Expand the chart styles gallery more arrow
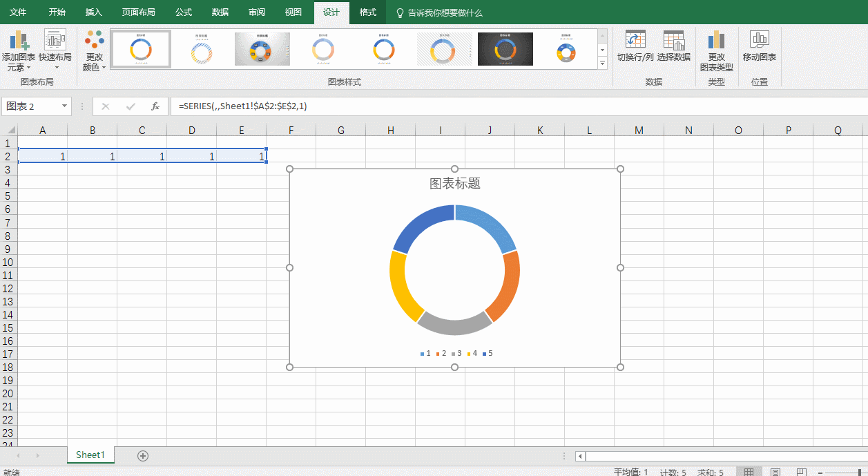 coord(602,64)
